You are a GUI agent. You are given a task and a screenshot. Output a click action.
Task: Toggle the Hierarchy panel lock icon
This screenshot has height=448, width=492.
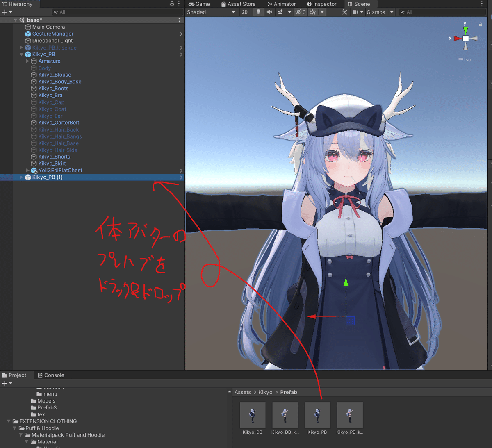coord(172,4)
